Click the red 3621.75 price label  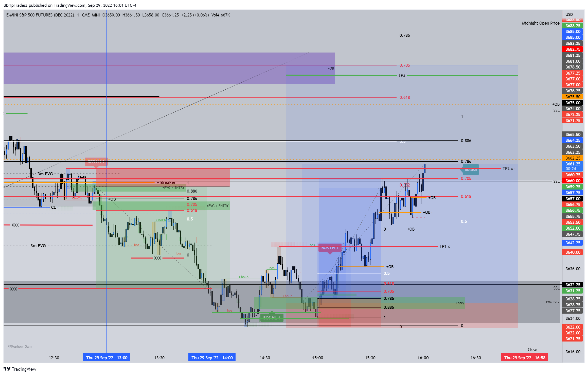coord(573,339)
